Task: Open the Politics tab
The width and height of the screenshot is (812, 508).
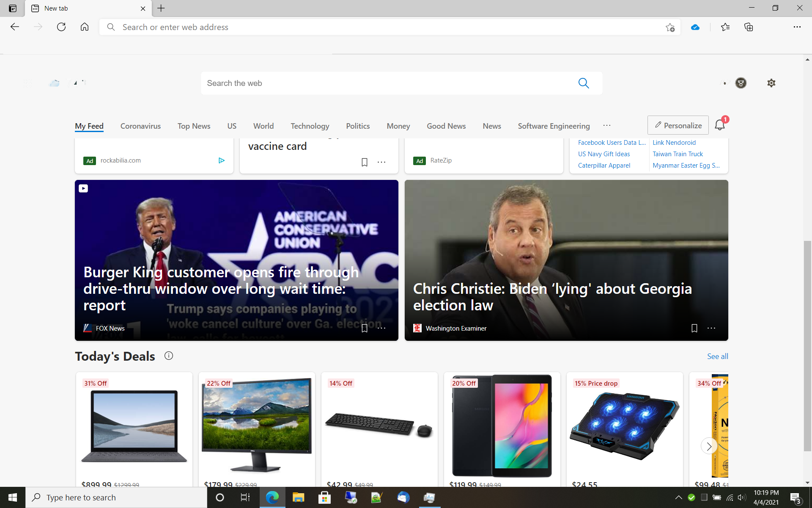Action: (358, 126)
